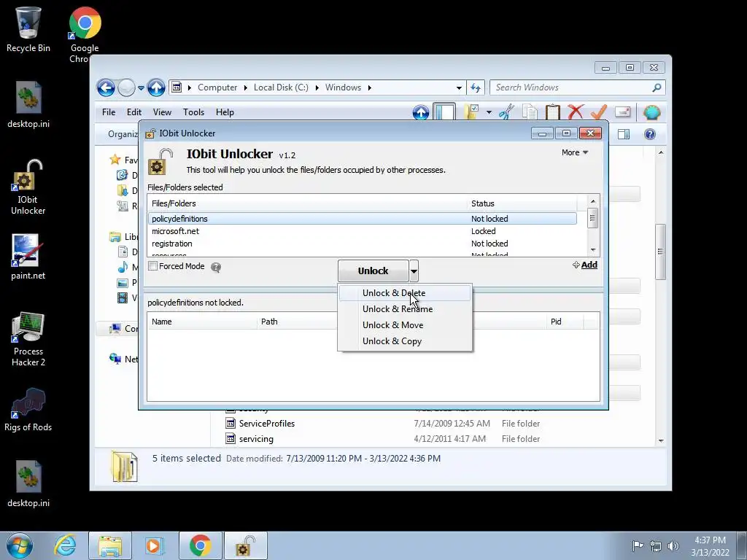Image resolution: width=747 pixels, height=560 pixels.
Task: Select the ServiceProfiles folder in Explorer
Action: (x=267, y=424)
